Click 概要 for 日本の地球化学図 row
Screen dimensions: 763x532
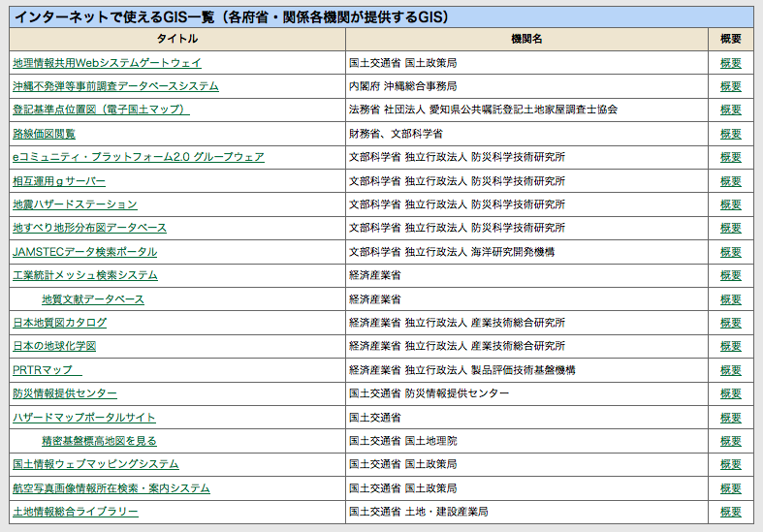731,346
